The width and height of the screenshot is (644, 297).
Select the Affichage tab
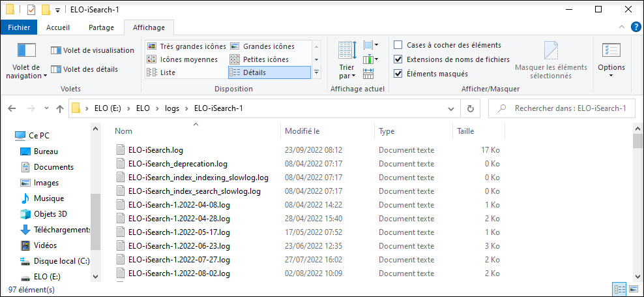pos(149,27)
